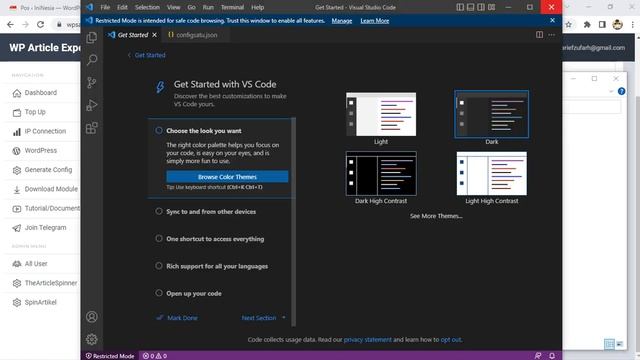
Task: Open the Search view in activity bar
Action: 92,60
